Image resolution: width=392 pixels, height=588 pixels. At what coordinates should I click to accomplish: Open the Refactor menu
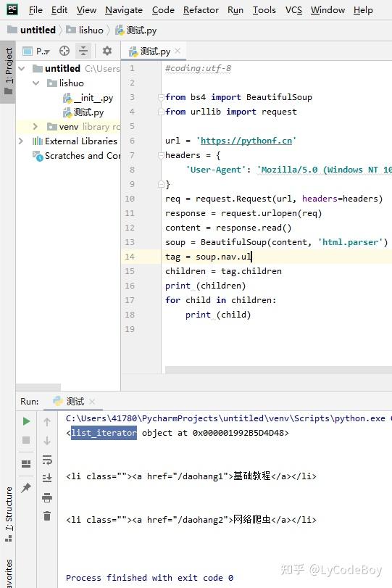coord(201,9)
